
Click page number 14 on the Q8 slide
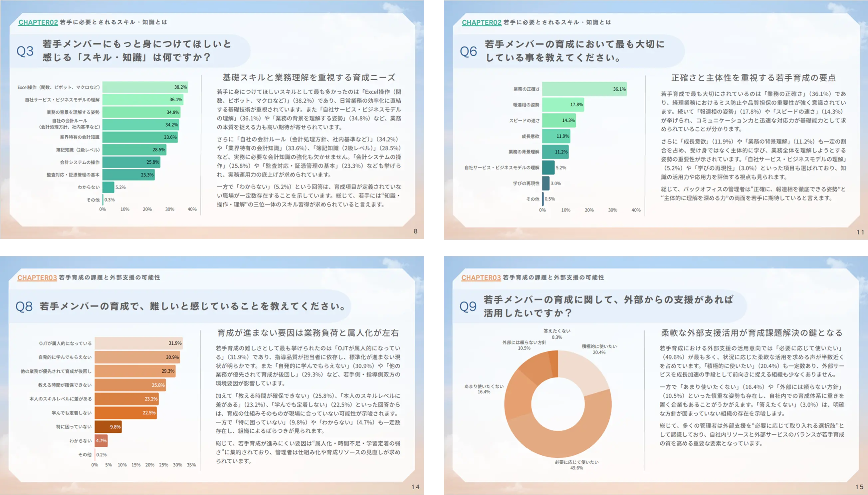click(415, 487)
